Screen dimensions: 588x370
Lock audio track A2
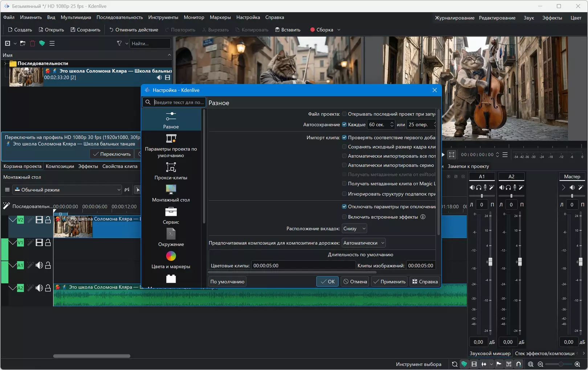pyautogui.click(x=48, y=288)
